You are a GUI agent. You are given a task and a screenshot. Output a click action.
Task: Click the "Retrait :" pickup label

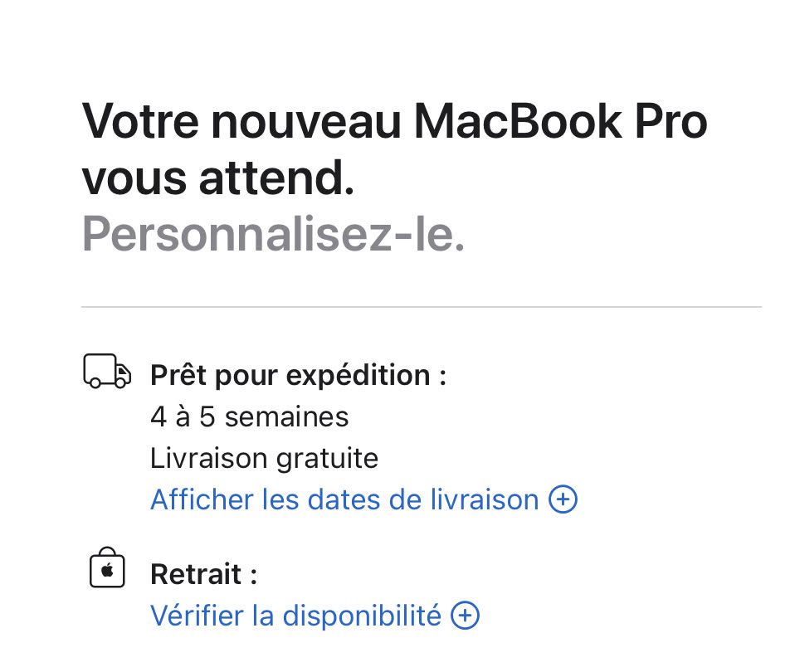click(x=203, y=574)
